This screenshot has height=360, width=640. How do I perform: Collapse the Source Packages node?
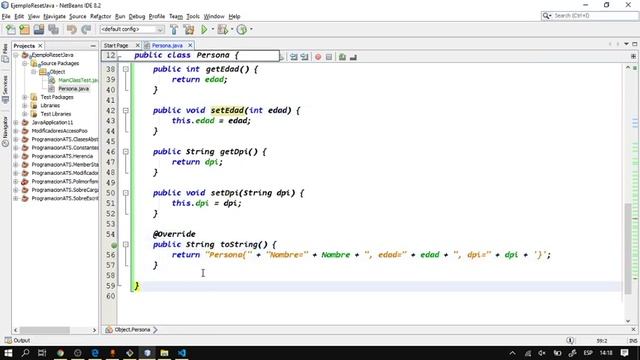coord(25,63)
